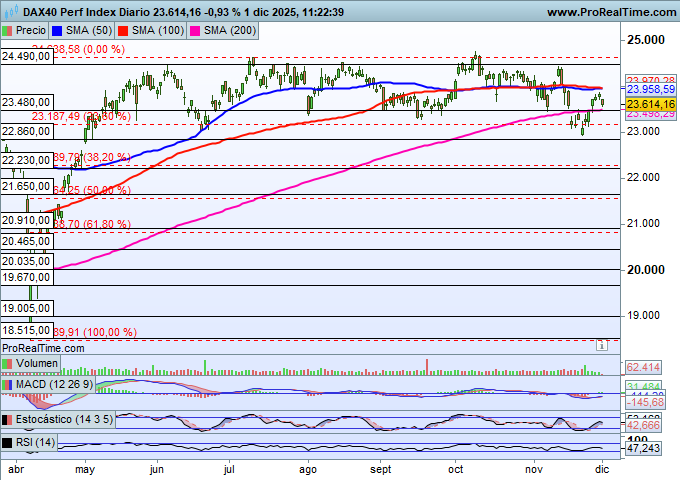680x480 pixels.
Task: Click the 23.614,16 current price label
Action: (x=650, y=104)
